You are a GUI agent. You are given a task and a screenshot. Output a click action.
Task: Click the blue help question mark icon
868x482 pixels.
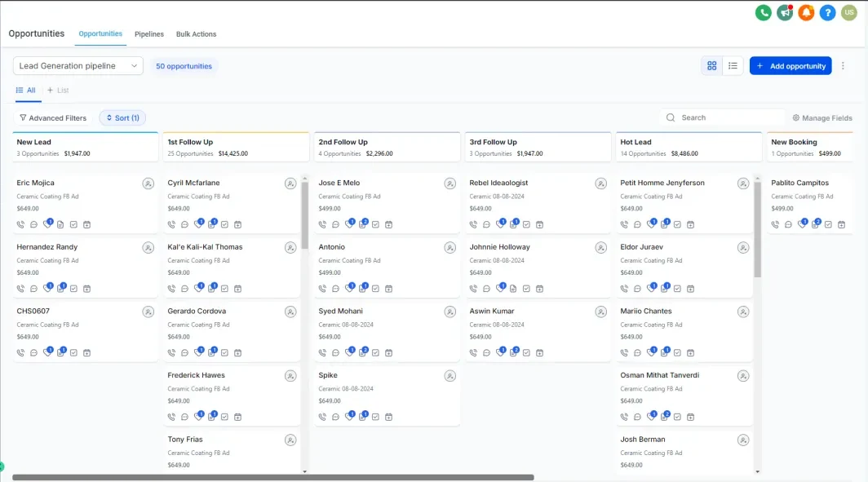coord(827,12)
